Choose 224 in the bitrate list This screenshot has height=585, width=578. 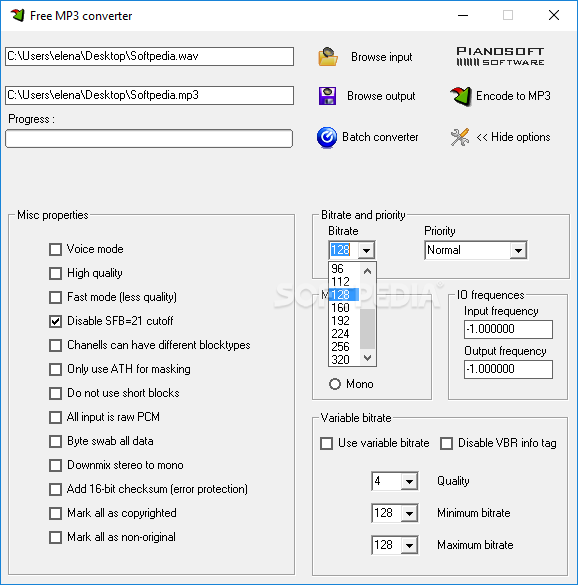click(x=344, y=334)
